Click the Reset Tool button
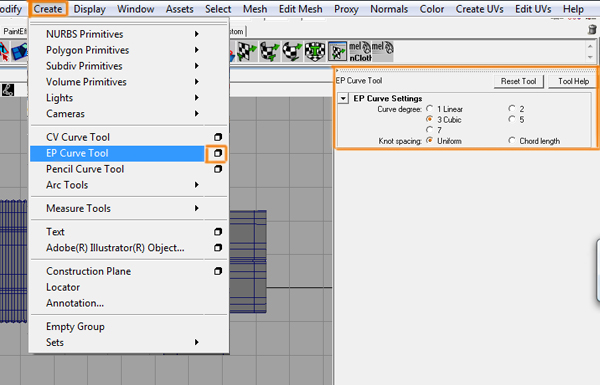This screenshot has width=600, height=385. pyautogui.click(x=518, y=81)
